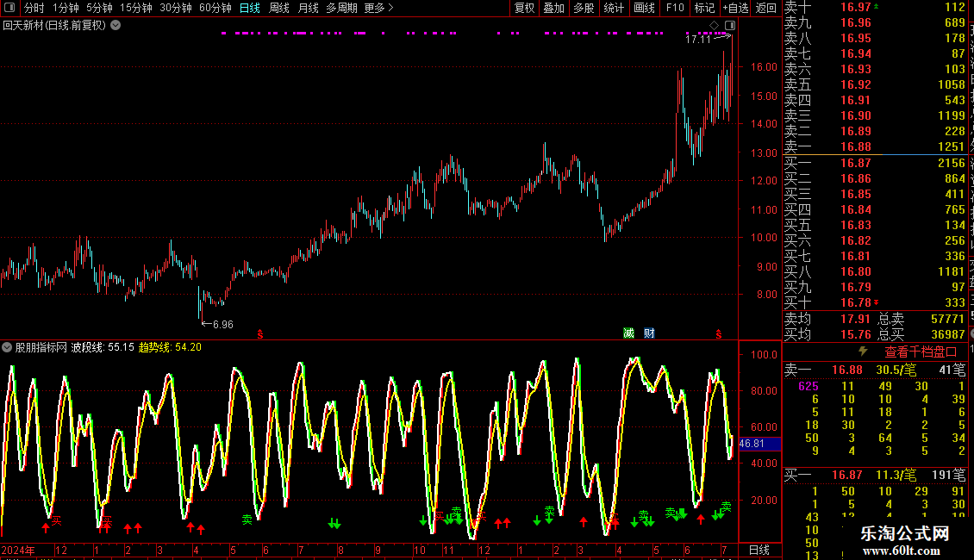Switch to 月线 monthly chart
Screen dimensions: 974x560
point(308,8)
